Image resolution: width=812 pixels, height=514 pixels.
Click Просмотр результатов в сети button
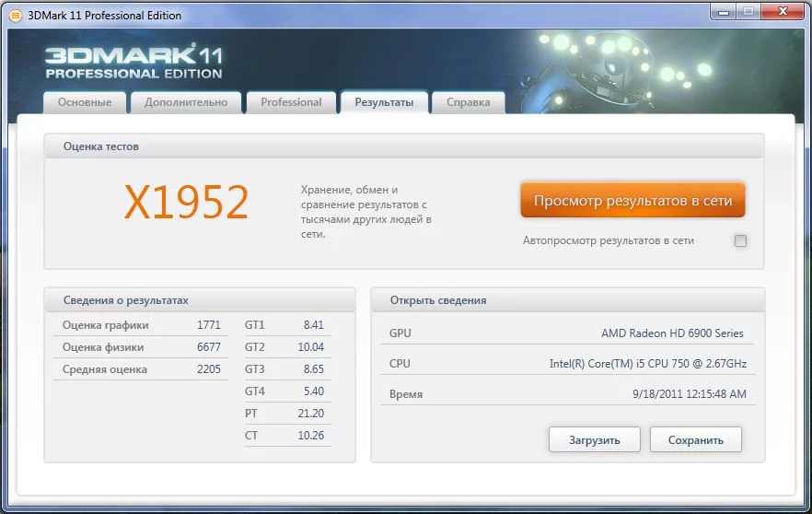pos(632,200)
